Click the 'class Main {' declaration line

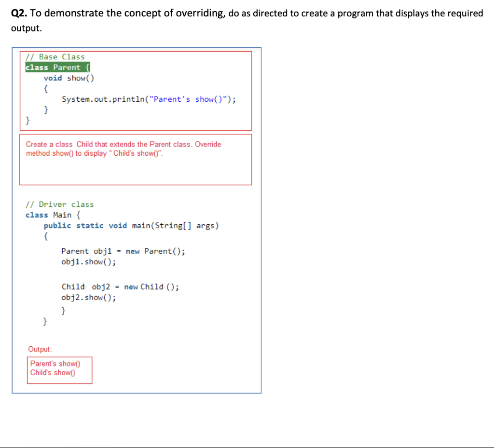point(52,215)
